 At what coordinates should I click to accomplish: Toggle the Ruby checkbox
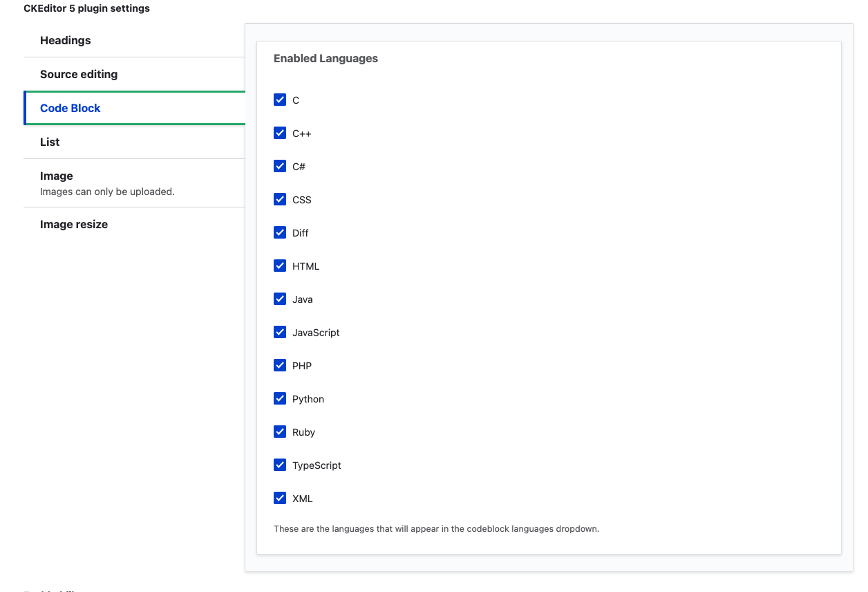pyautogui.click(x=280, y=432)
